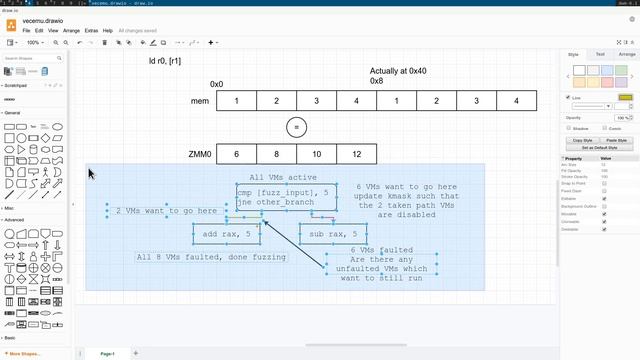Redo the last undone action
The height and width of the screenshot is (360, 640).
point(91,42)
